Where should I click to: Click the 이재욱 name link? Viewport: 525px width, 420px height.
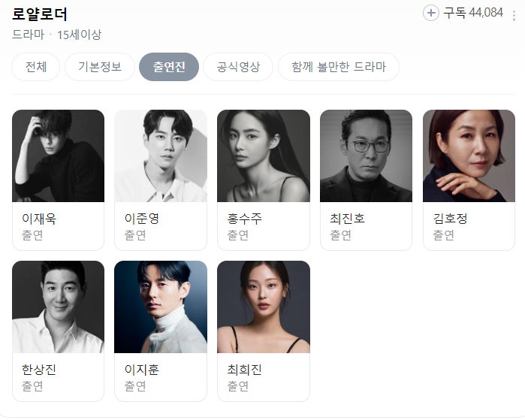[x=39, y=219]
